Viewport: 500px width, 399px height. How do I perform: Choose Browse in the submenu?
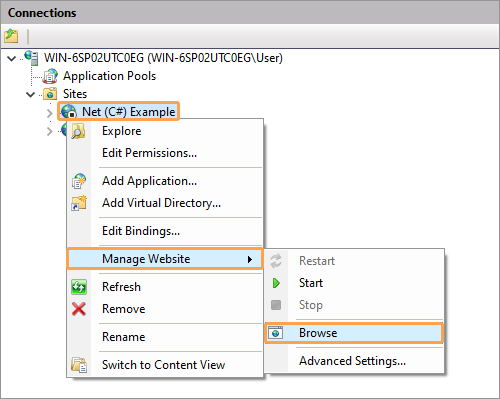coord(354,333)
